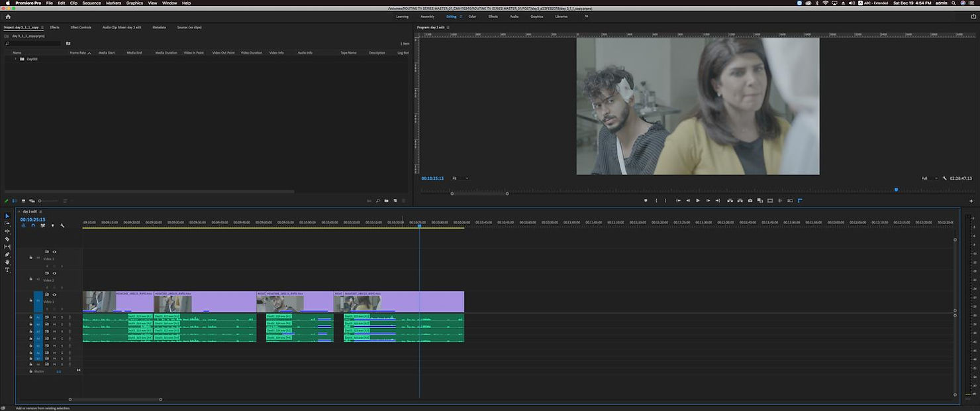Choose the Pen tool
This screenshot has height=411, width=980.
point(7,255)
